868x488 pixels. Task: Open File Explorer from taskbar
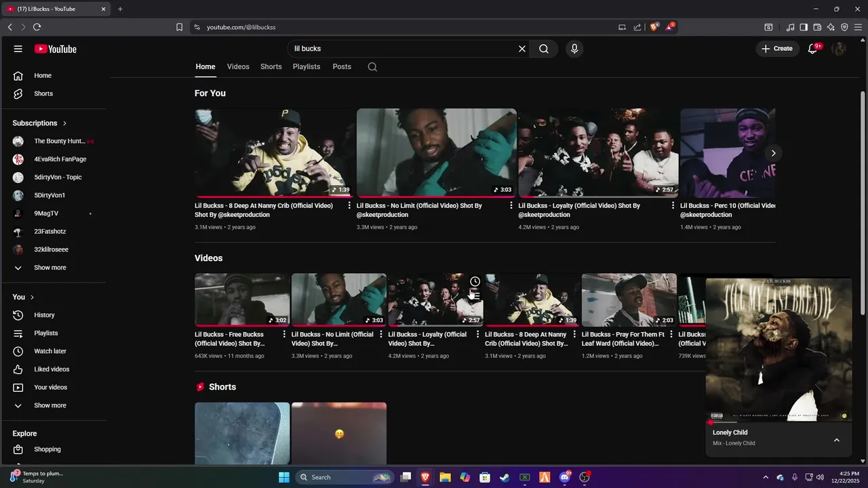[445, 477]
